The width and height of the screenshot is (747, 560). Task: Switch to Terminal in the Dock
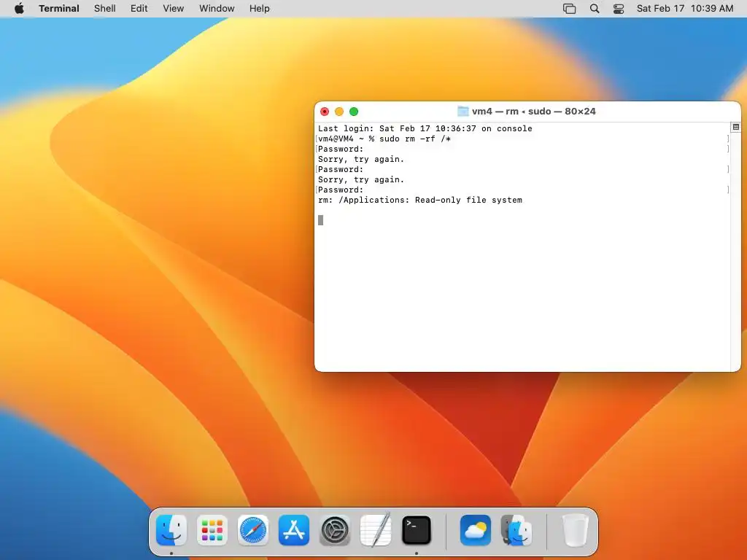coord(417,530)
